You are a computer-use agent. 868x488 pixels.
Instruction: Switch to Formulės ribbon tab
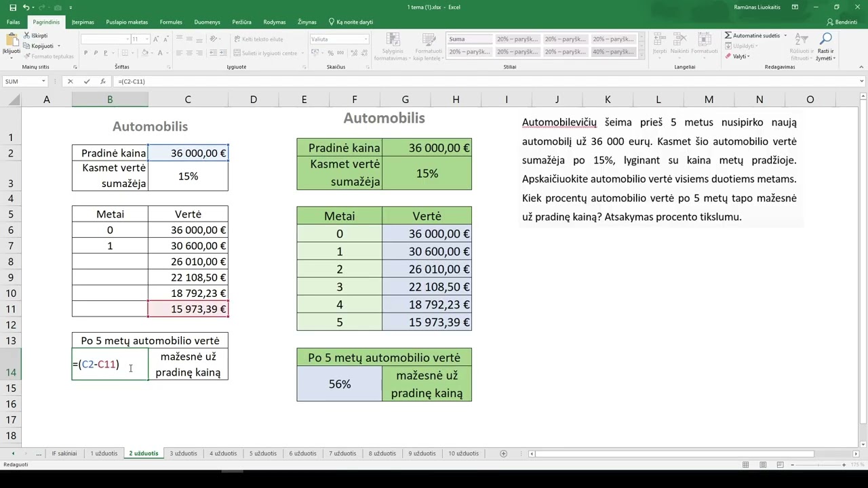click(x=171, y=22)
